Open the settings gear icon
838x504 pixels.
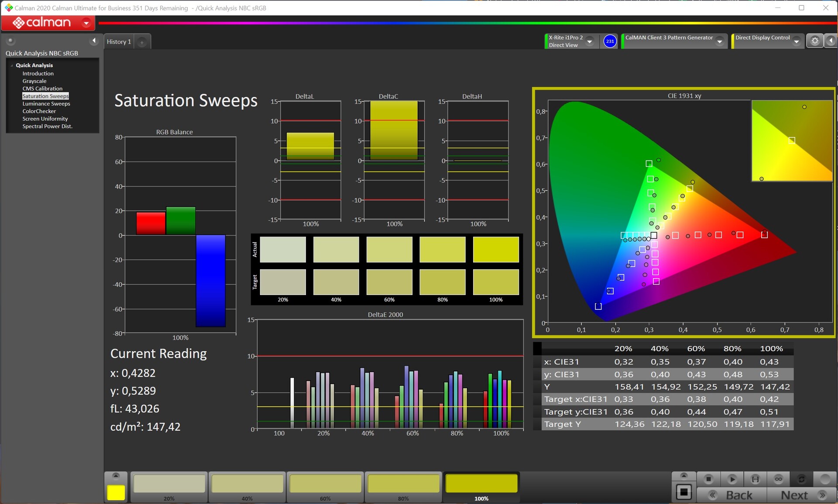[814, 41]
